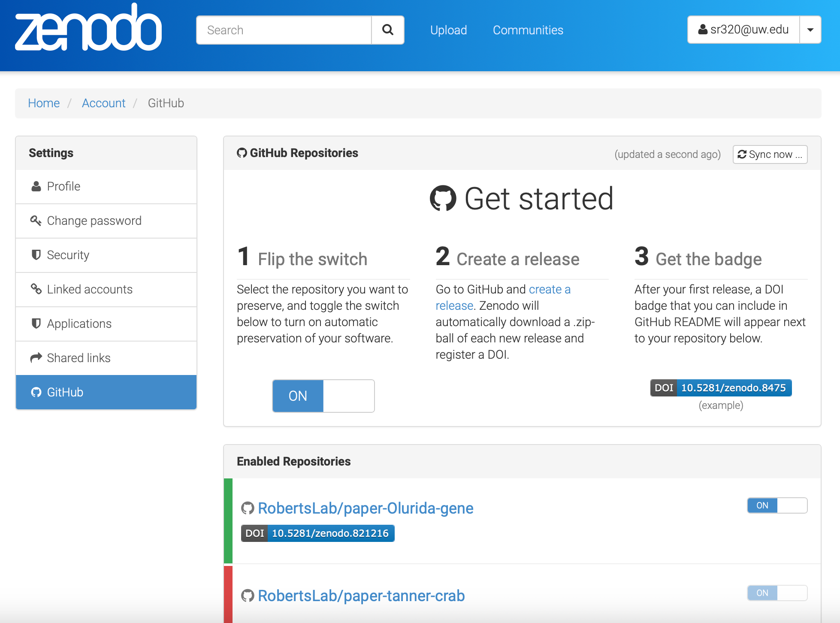Click the Sync now refresh button
The height and width of the screenshot is (623, 840).
pos(770,154)
